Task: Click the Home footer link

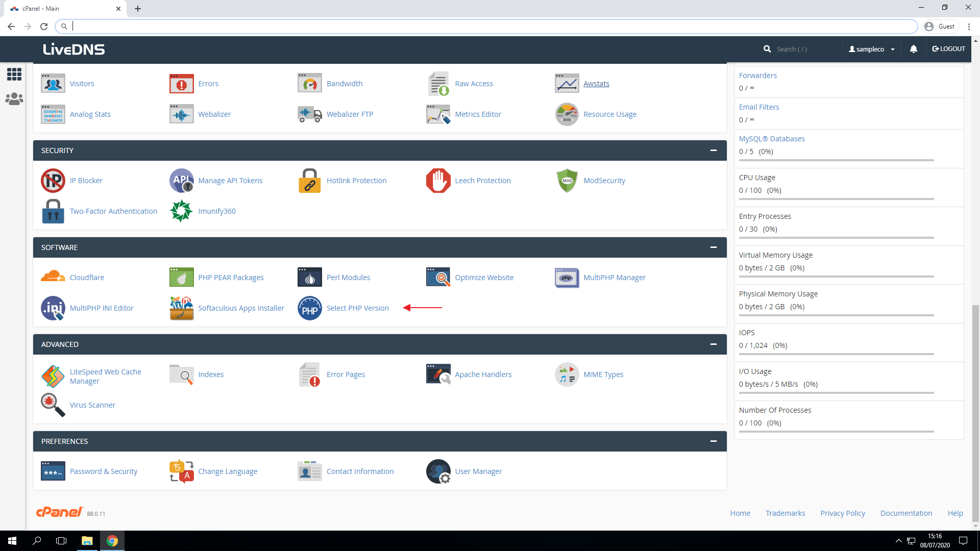Action: coord(740,513)
